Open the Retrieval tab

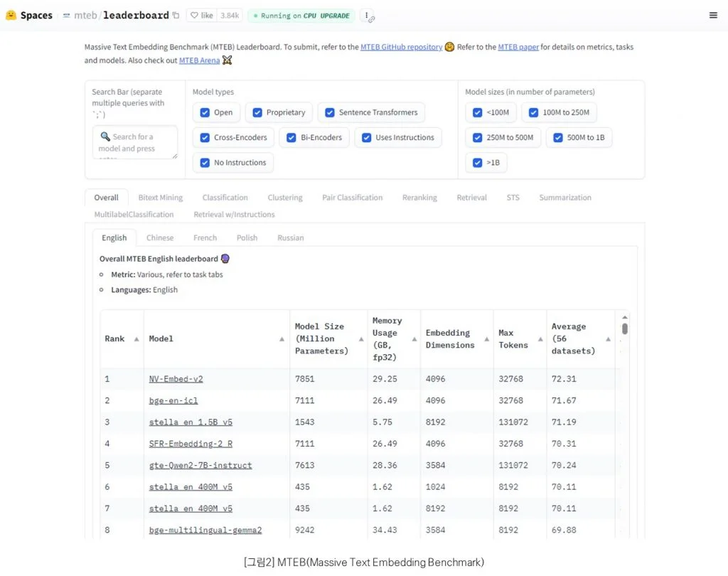click(472, 198)
